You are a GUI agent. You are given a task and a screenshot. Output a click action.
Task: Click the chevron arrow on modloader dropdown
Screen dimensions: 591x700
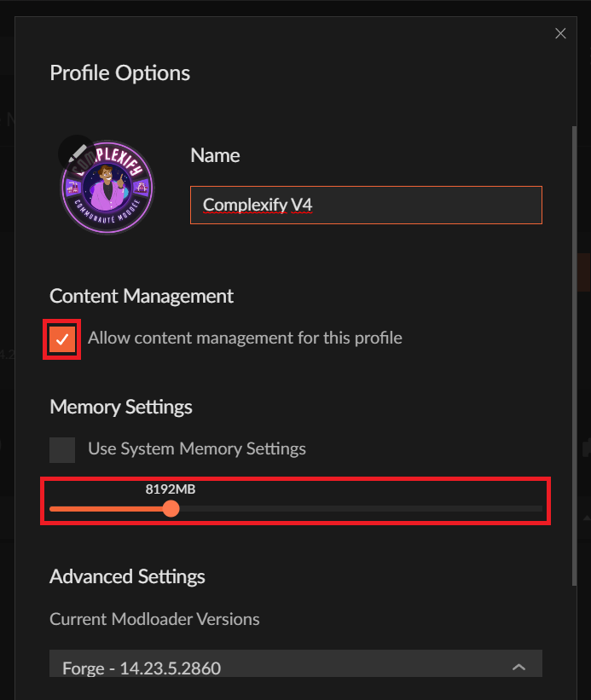(x=519, y=668)
